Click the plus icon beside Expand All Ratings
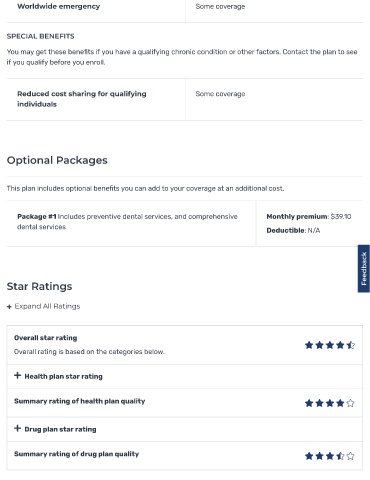This screenshot has height=480, width=370. (9, 307)
